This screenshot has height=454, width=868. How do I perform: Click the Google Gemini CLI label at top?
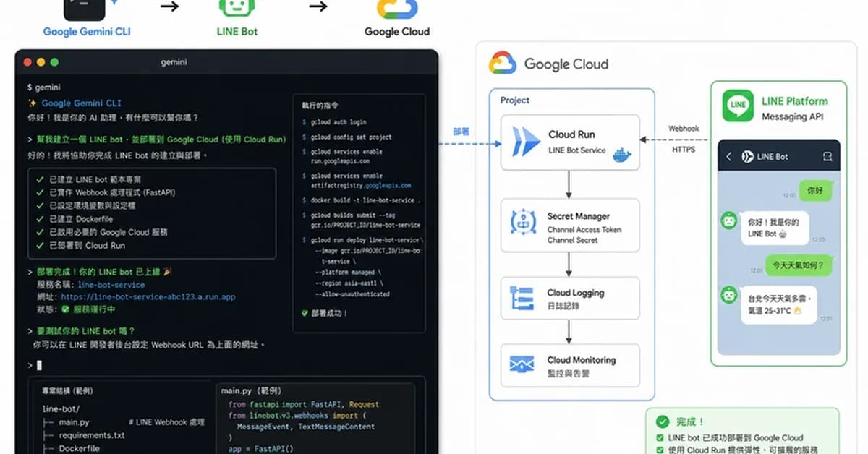point(87,31)
